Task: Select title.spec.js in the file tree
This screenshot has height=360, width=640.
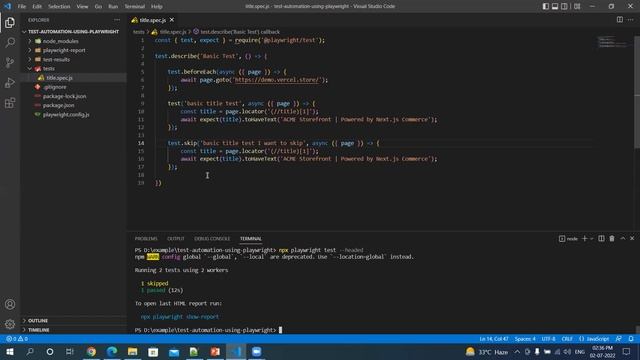Action: tap(59, 78)
